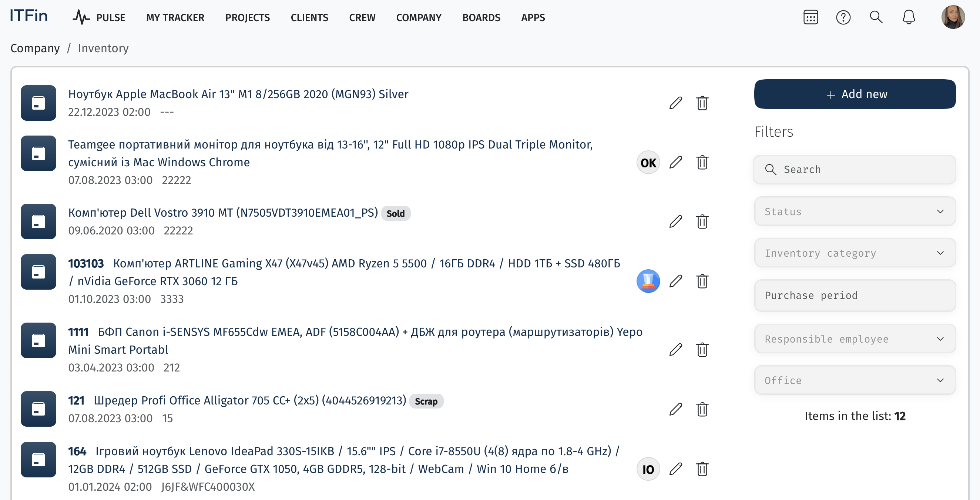Image resolution: width=980 pixels, height=500 pixels.
Task: Click the IO employee badge on Lenovo
Action: [648, 469]
